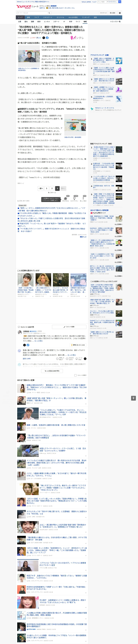Share expert comment on Facebook
This screenshot has width=138, height=644.
tap(28, 345)
